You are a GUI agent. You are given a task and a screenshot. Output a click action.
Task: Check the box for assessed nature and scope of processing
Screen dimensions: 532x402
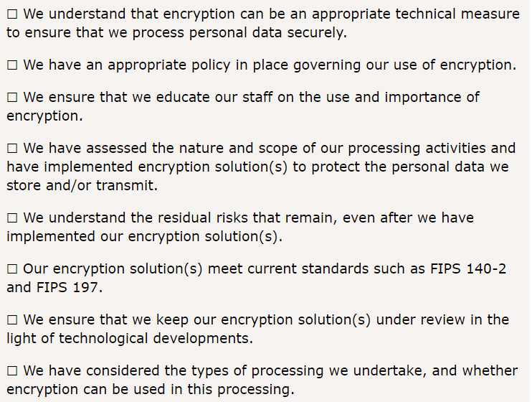click(x=13, y=149)
